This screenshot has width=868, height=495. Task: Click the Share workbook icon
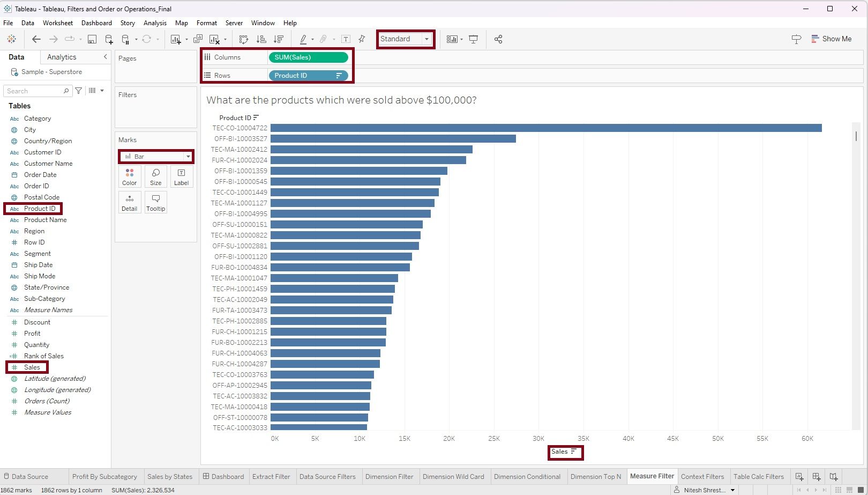point(498,39)
